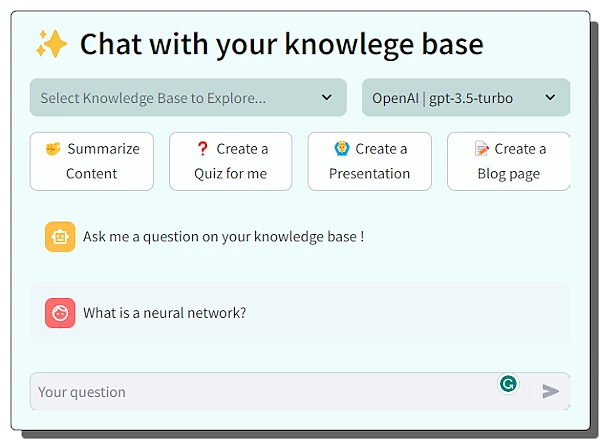Click the robot assistant avatar icon

coord(60,237)
